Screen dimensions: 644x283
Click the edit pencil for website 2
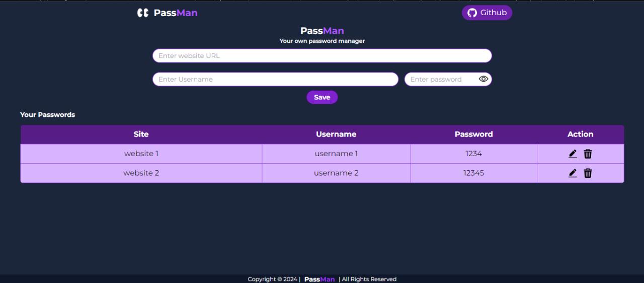click(573, 173)
